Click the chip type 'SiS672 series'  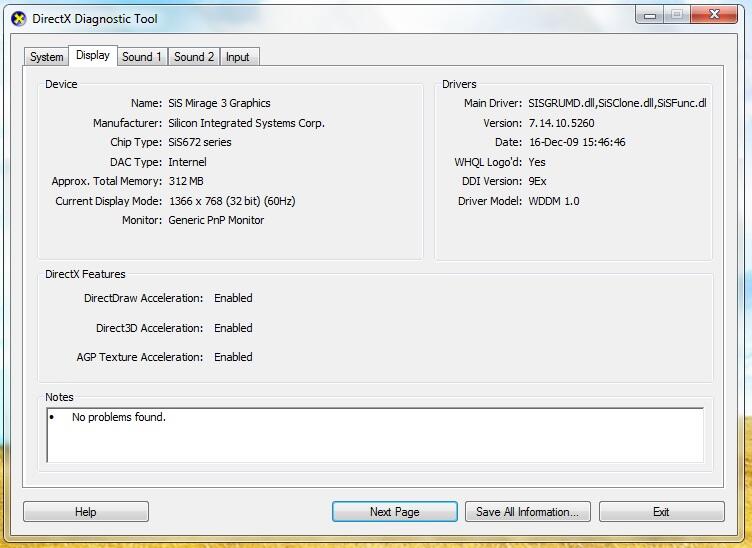[200, 142]
